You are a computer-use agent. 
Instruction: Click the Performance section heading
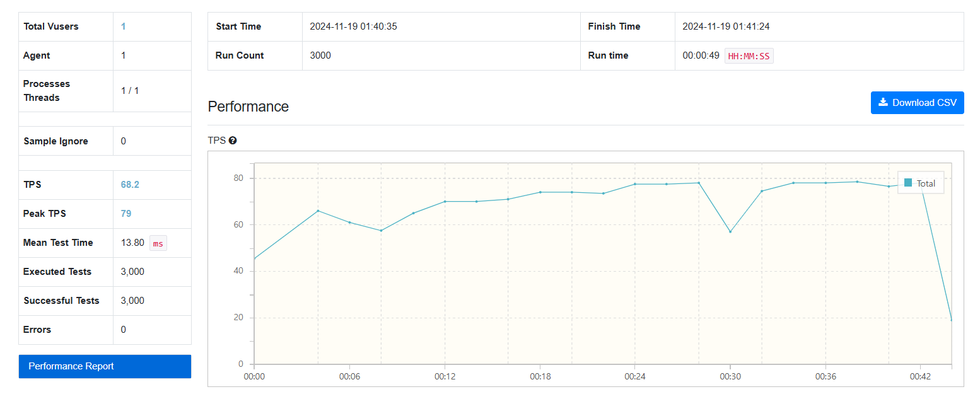pyautogui.click(x=248, y=107)
